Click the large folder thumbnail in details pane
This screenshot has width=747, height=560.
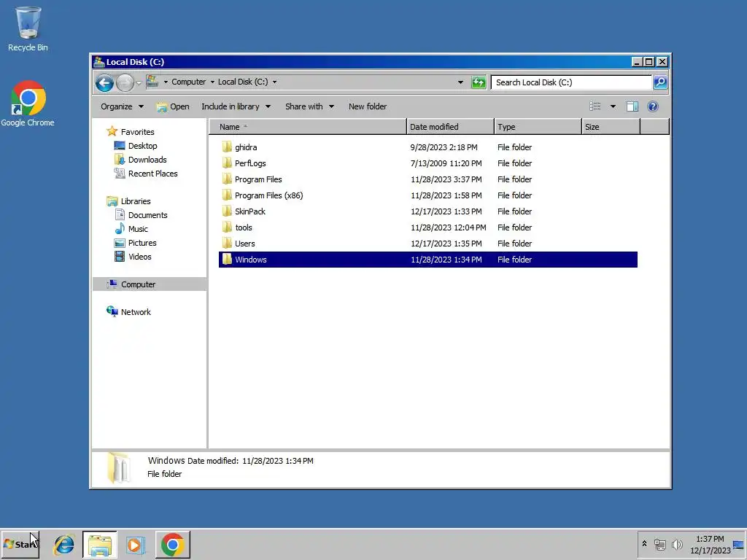click(x=118, y=467)
